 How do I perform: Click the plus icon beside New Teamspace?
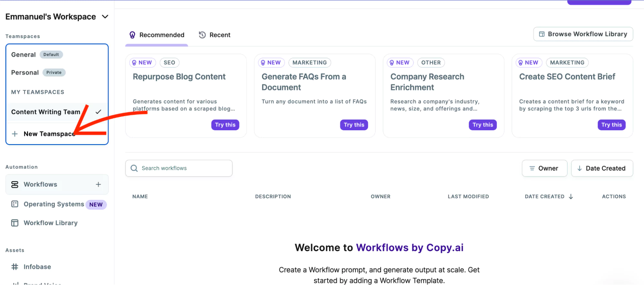15,134
